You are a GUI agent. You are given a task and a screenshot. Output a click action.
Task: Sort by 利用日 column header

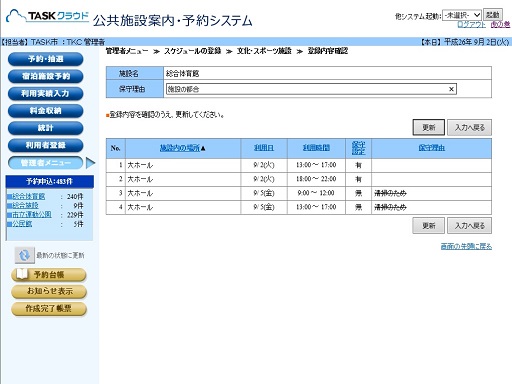point(264,148)
